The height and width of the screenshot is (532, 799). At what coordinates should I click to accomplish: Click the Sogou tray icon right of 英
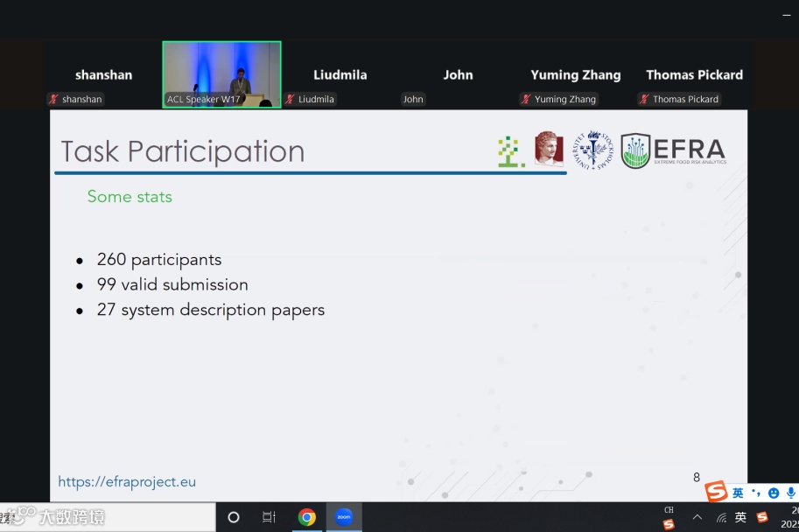[762, 517]
